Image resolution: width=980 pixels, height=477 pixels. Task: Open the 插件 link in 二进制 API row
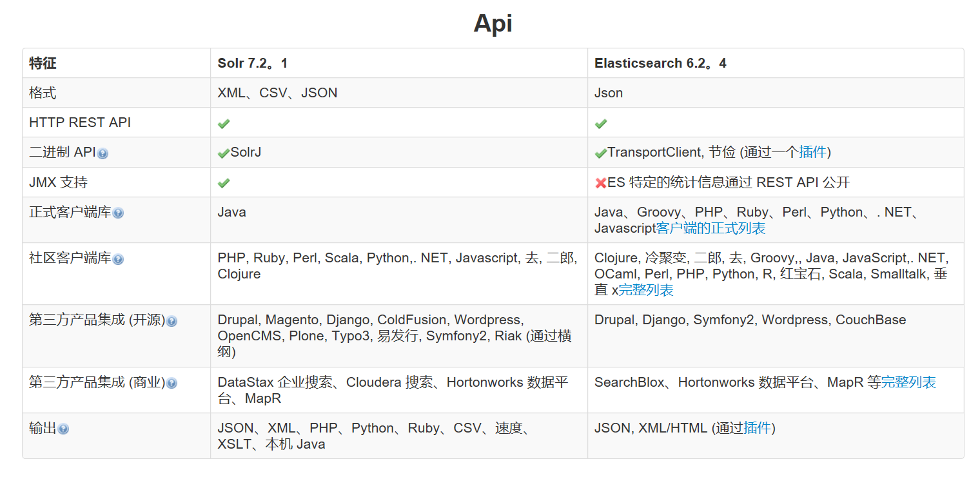point(813,152)
